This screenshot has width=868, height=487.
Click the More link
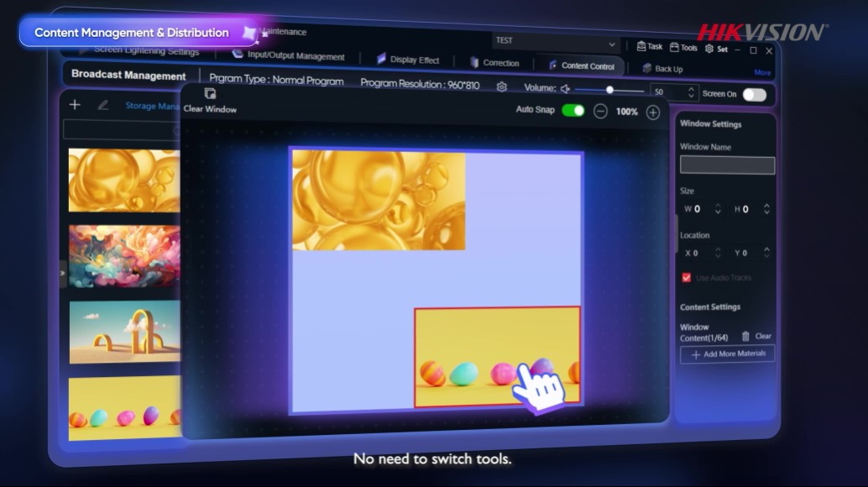tap(762, 72)
